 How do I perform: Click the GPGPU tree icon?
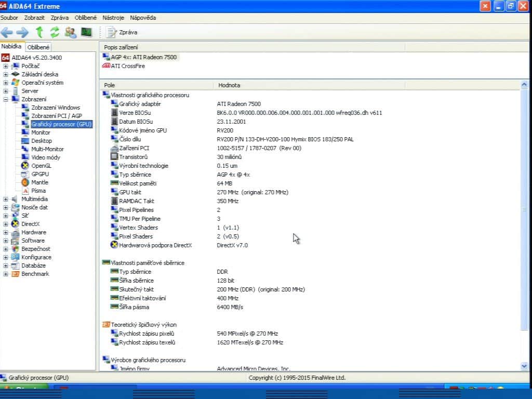pyautogui.click(x=25, y=174)
